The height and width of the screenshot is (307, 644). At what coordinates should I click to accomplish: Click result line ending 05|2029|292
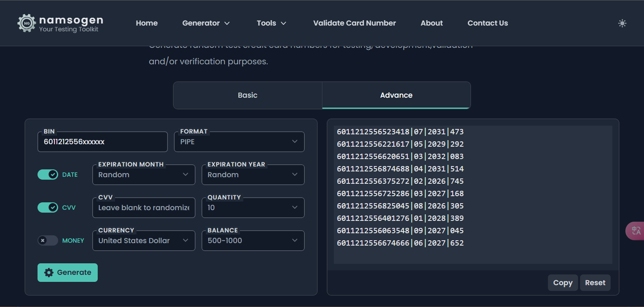(400, 144)
